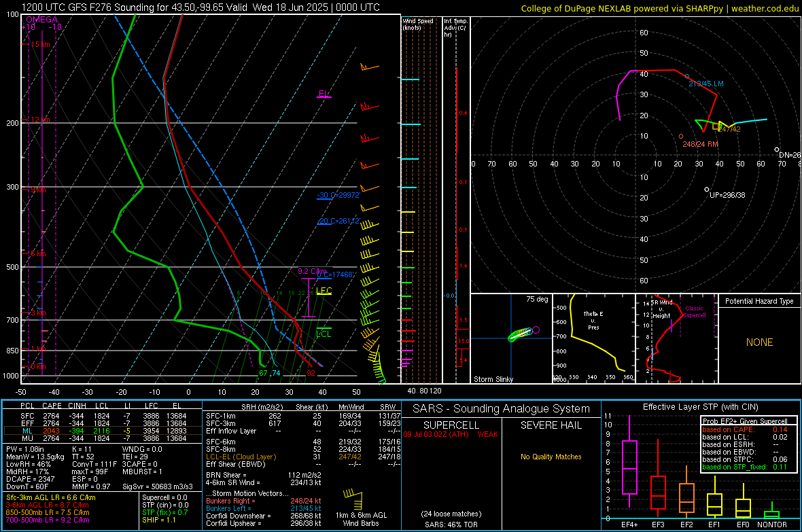Click the Bunkers right-mover circle on hodograph

(x=681, y=136)
